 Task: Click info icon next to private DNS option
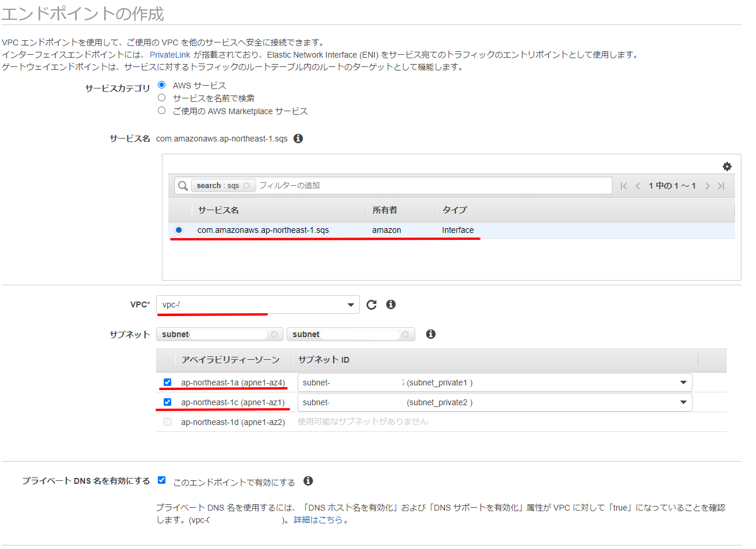coord(308,481)
